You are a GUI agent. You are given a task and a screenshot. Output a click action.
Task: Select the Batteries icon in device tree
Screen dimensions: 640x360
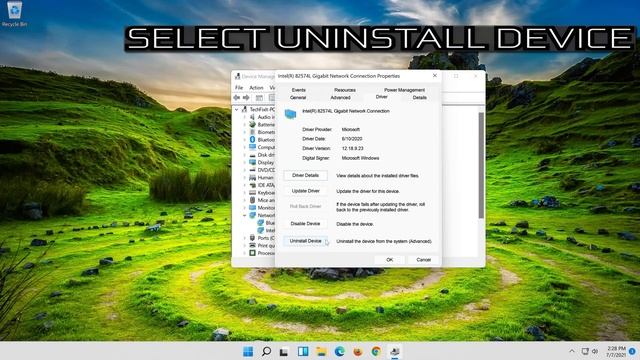click(253, 124)
